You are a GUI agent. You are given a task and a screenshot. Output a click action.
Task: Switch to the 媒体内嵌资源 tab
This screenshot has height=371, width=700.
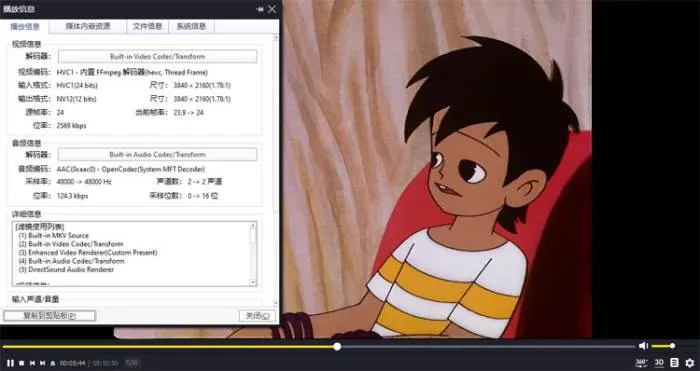click(88, 26)
